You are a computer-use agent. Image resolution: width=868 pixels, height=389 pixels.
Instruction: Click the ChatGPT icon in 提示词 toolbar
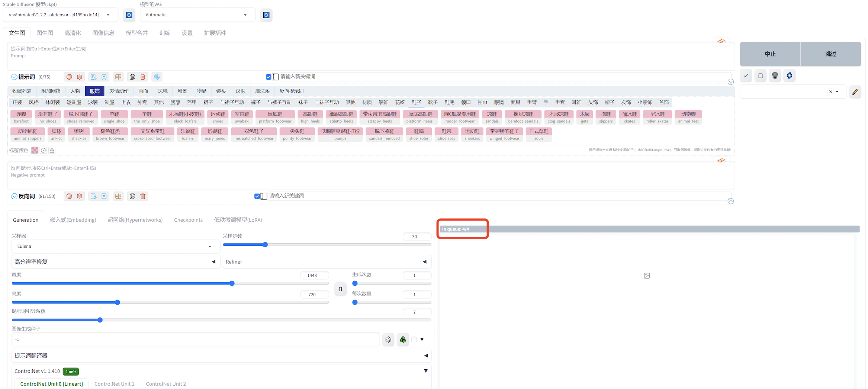[x=157, y=77]
